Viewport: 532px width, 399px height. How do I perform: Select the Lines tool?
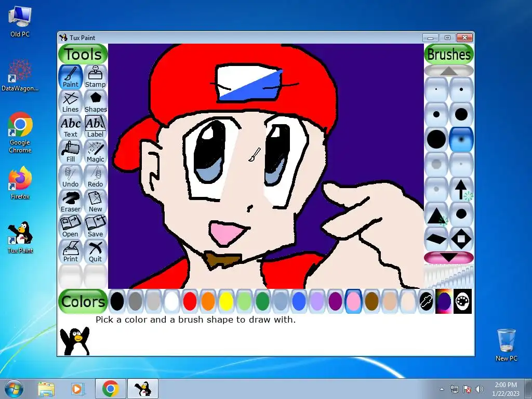(71, 102)
